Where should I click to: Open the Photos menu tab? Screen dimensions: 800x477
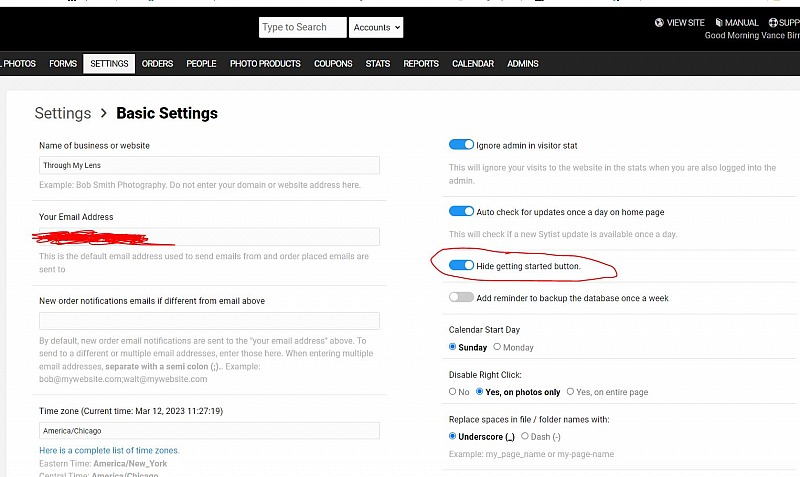[x=18, y=64]
